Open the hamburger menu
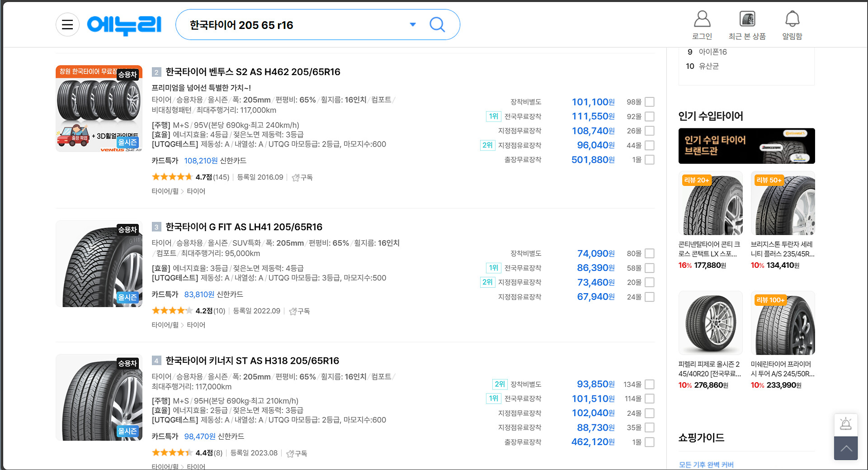Image resolution: width=868 pixels, height=470 pixels. (67, 24)
